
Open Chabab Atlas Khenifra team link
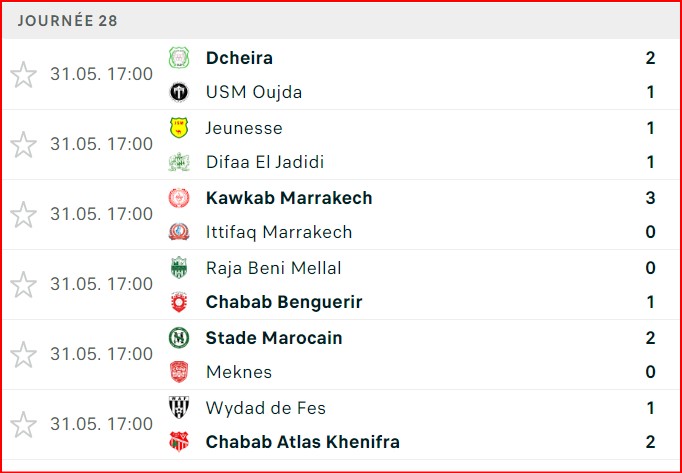pos(302,442)
